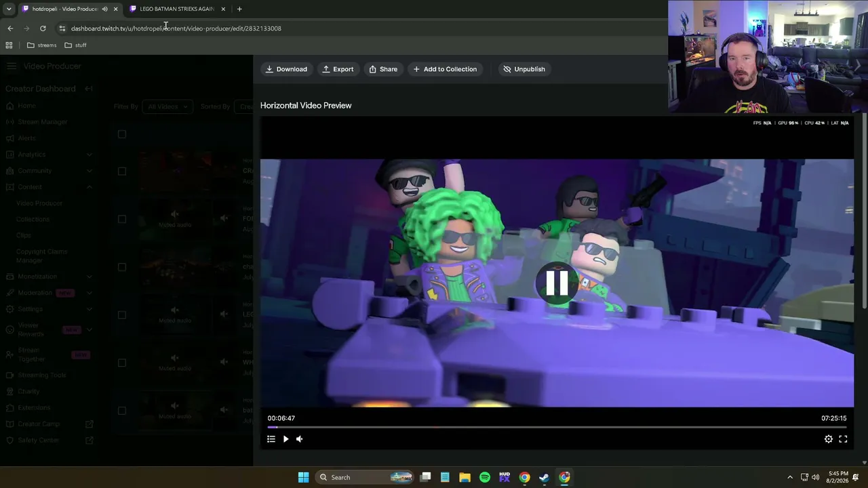Reload the current page
This screenshot has width=868, height=488.
tap(43, 28)
